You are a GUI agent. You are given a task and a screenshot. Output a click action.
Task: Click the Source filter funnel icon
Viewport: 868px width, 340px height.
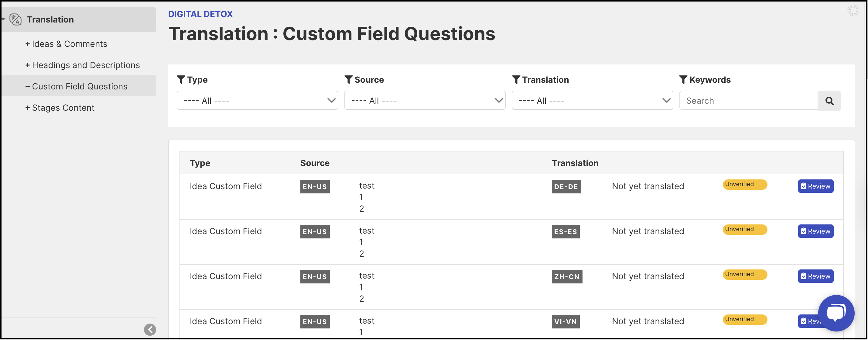pyautogui.click(x=348, y=80)
